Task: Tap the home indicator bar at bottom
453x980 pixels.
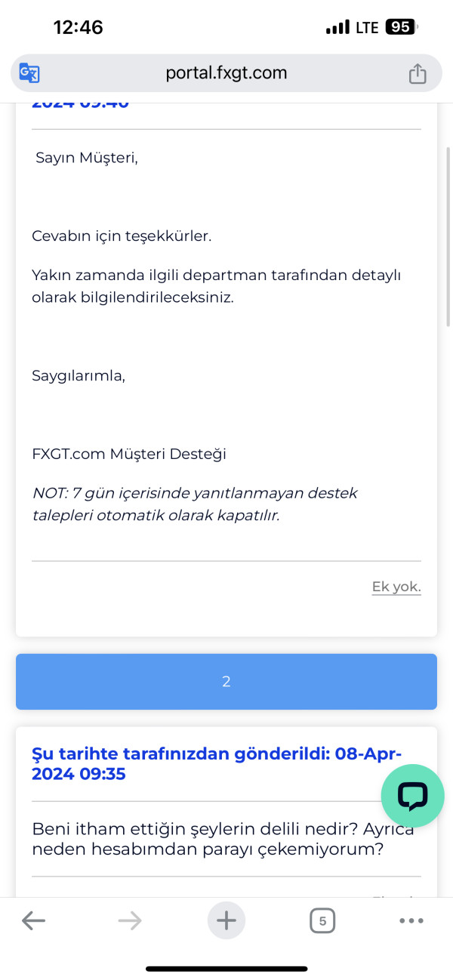Action: click(x=226, y=969)
